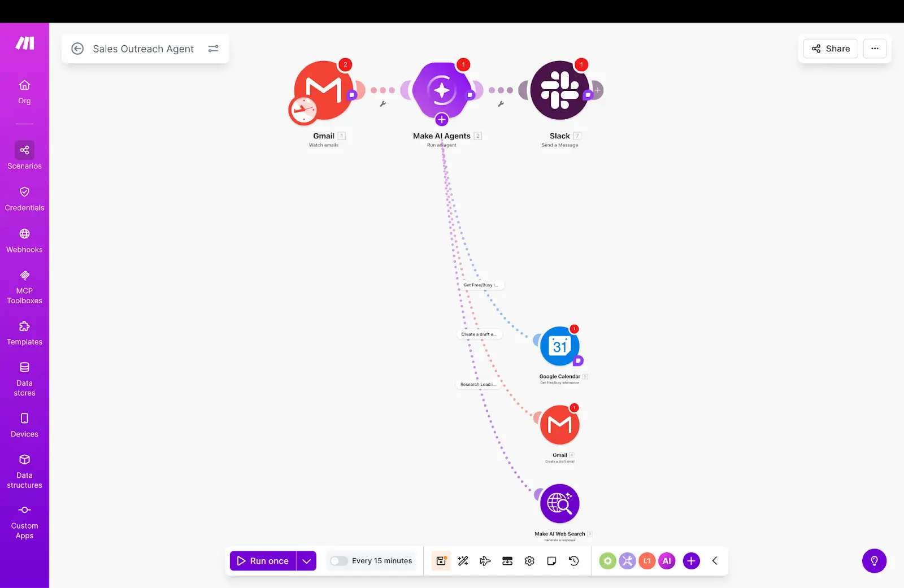The image size is (904, 588).
Task: Select the Make AI Agents module
Action: (x=442, y=90)
